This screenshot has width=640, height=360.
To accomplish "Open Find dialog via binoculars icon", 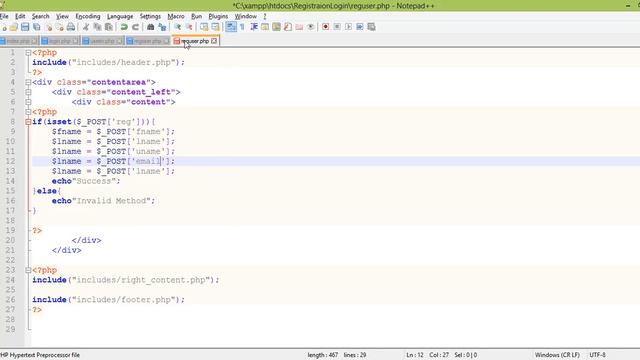I will pos(150,27).
